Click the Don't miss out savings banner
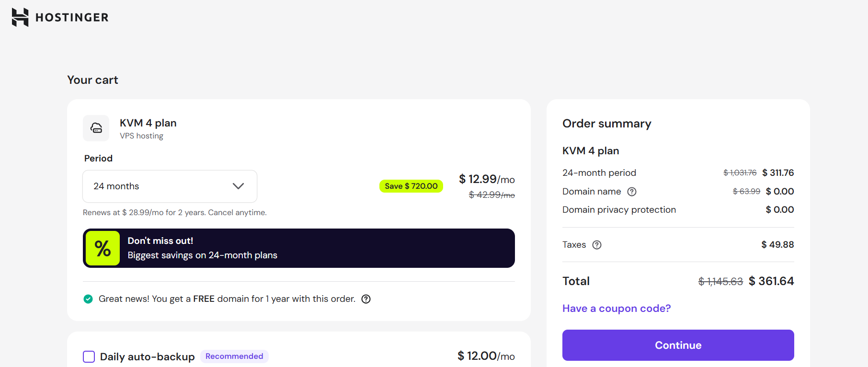 (299, 248)
